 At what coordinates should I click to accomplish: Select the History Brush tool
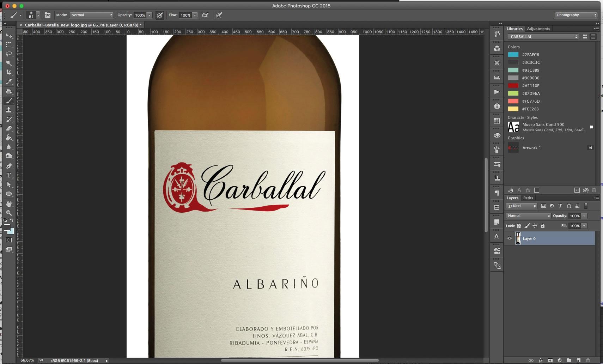[x=9, y=119]
